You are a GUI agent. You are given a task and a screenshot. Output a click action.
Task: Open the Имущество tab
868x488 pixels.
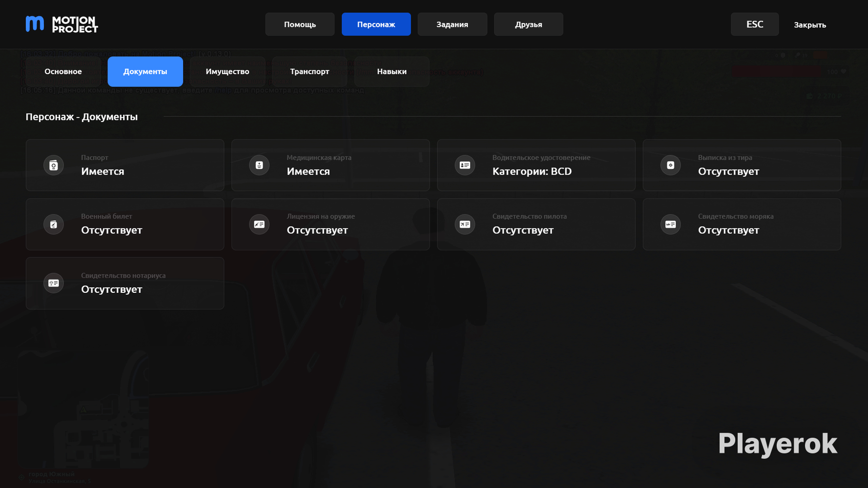pyautogui.click(x=227, y=72)
